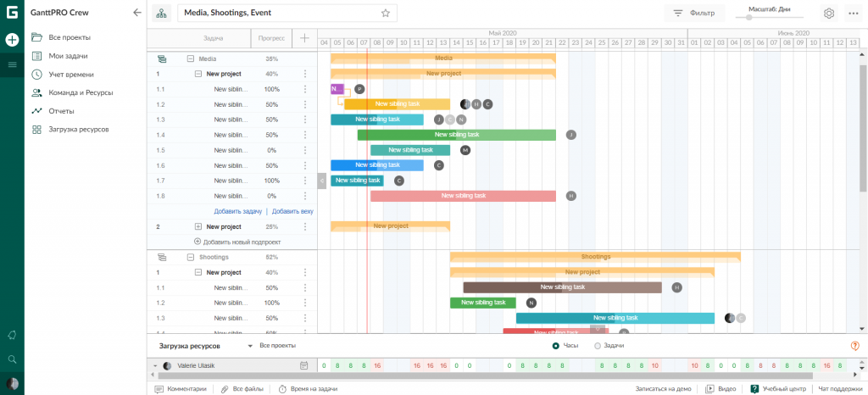Click the project hierarchy icon beside title
The height and width of the screenshot is (395, 868).
[x=161, y=13]
